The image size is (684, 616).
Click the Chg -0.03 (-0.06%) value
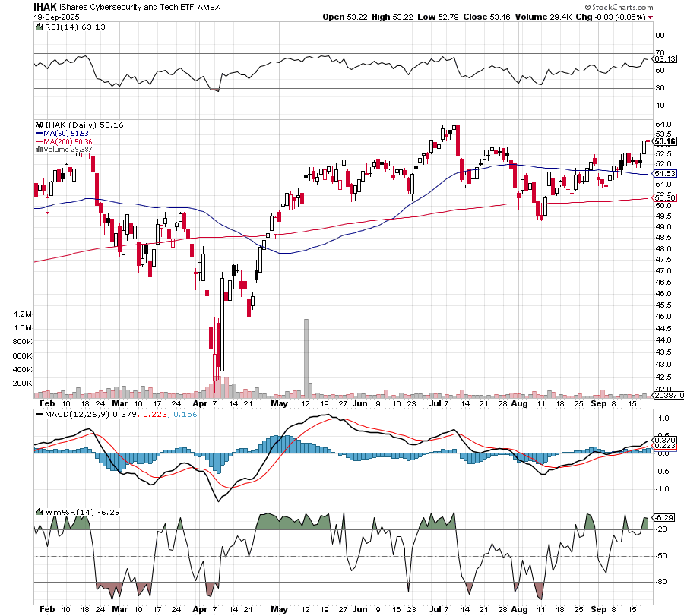pos(611,17)
